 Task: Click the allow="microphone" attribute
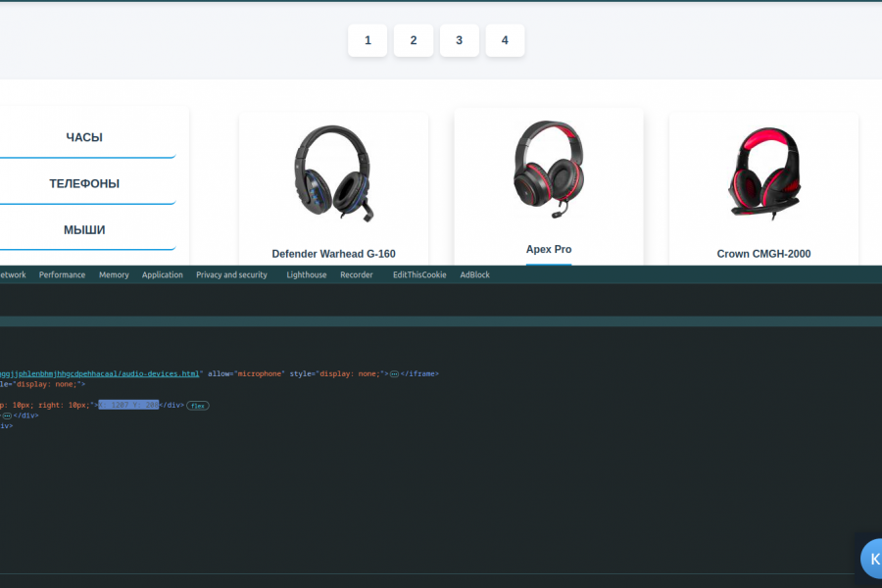click(246, 373)
